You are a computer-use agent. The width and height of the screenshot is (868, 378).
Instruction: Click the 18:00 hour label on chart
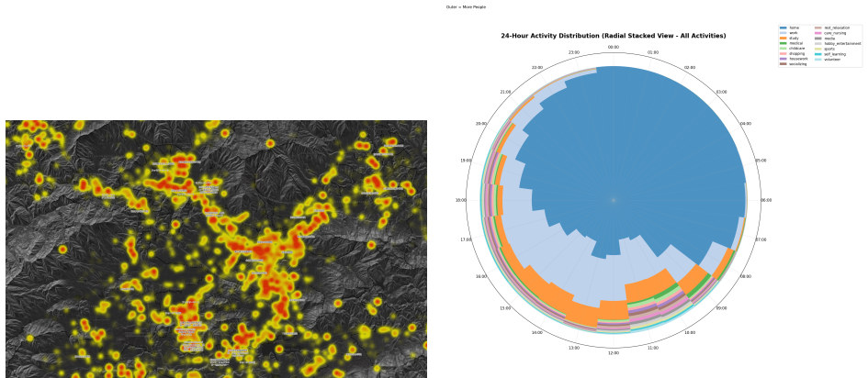pos(460,200)
